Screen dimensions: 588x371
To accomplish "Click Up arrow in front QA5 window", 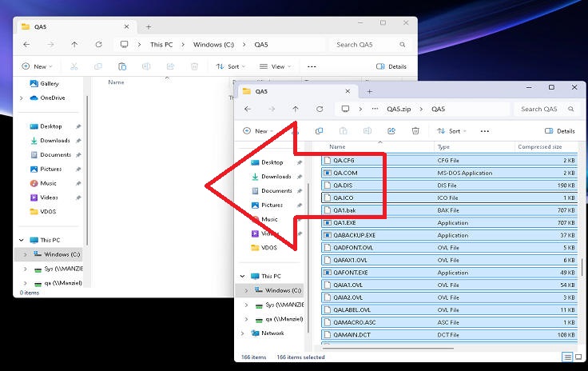I will click(296, 109).
